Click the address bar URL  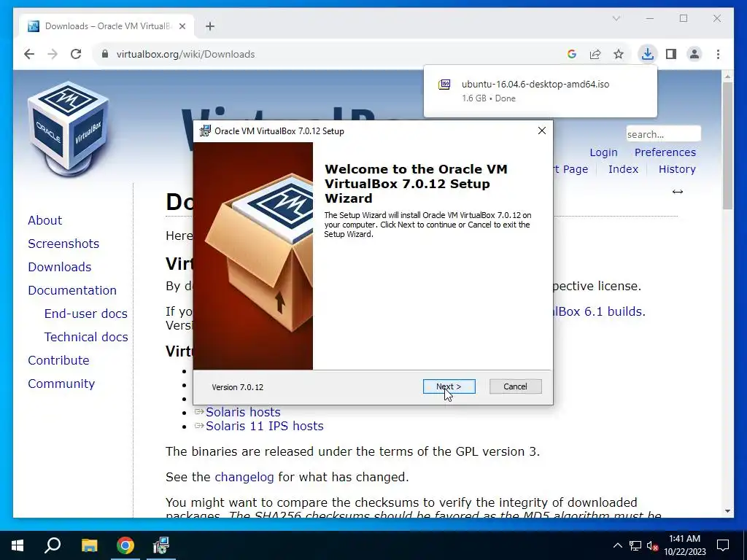tap(186, 54)
